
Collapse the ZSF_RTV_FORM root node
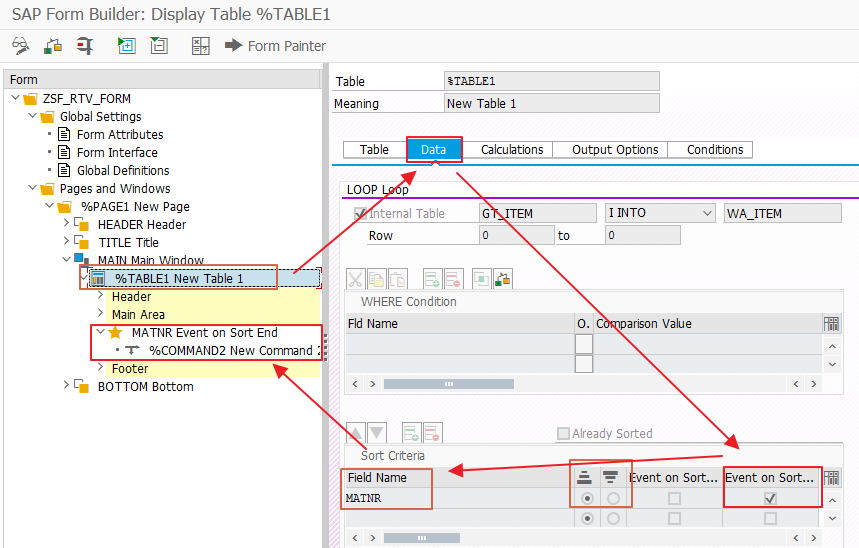(15, 98)
